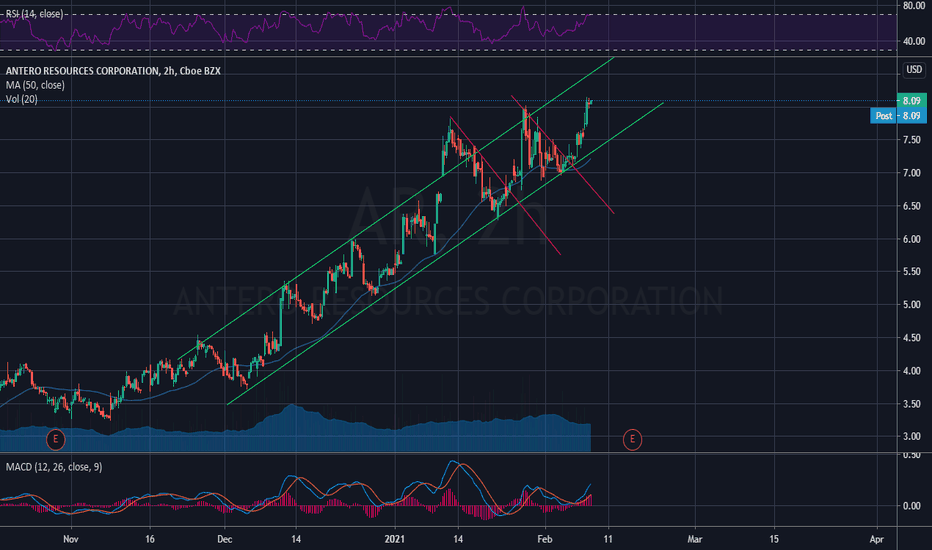932x550 pixels.
Task: Click the MACD 0.00 axis label
Action: pos(911,506)
